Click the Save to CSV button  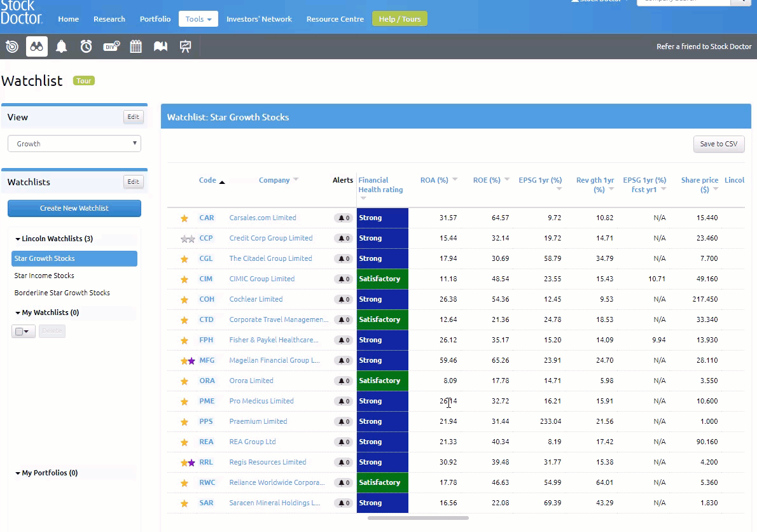719,144
